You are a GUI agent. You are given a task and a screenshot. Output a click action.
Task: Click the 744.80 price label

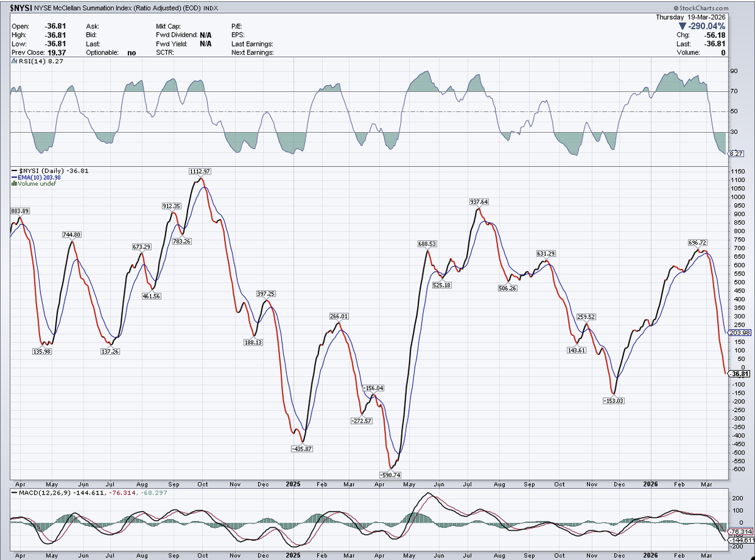pyautogui.click(x=72, y=234)
